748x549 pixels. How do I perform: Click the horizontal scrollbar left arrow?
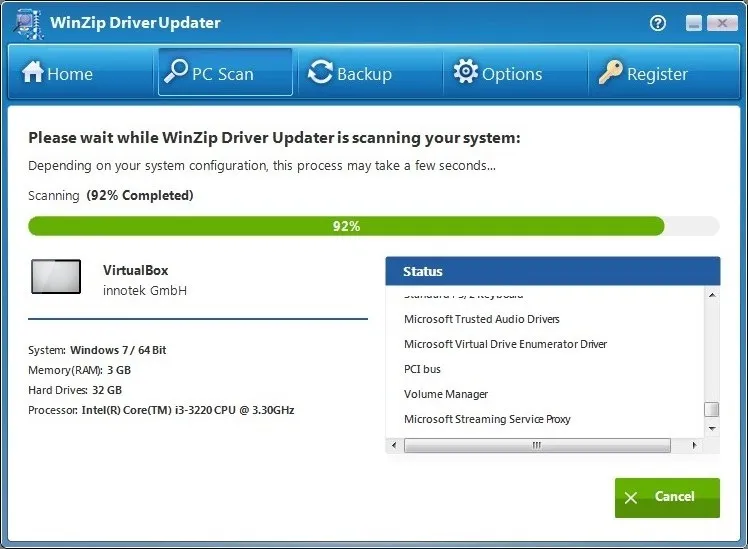point(394,445)
